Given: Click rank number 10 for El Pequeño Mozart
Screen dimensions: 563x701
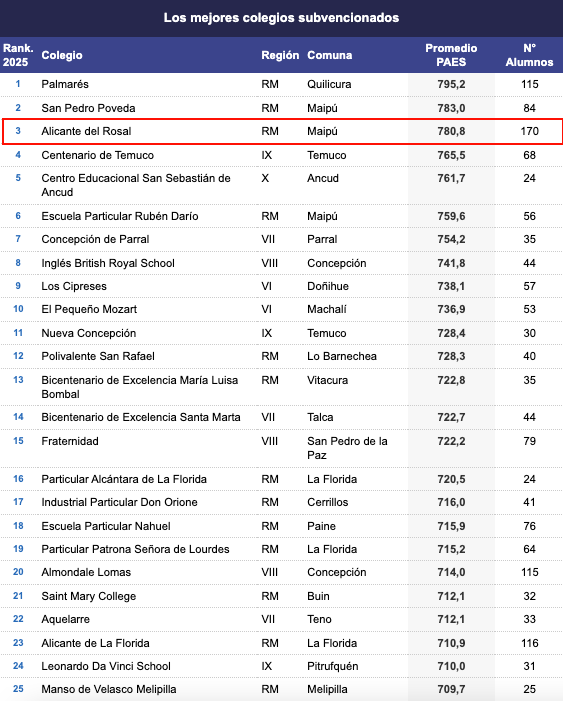Looking at the screenshot, I should (18, 309).
